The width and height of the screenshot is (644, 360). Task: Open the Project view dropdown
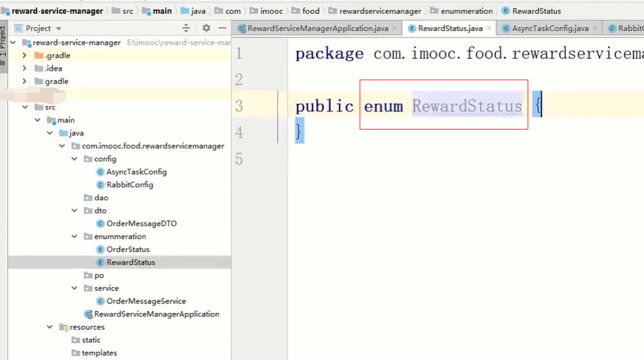[58, 28]
